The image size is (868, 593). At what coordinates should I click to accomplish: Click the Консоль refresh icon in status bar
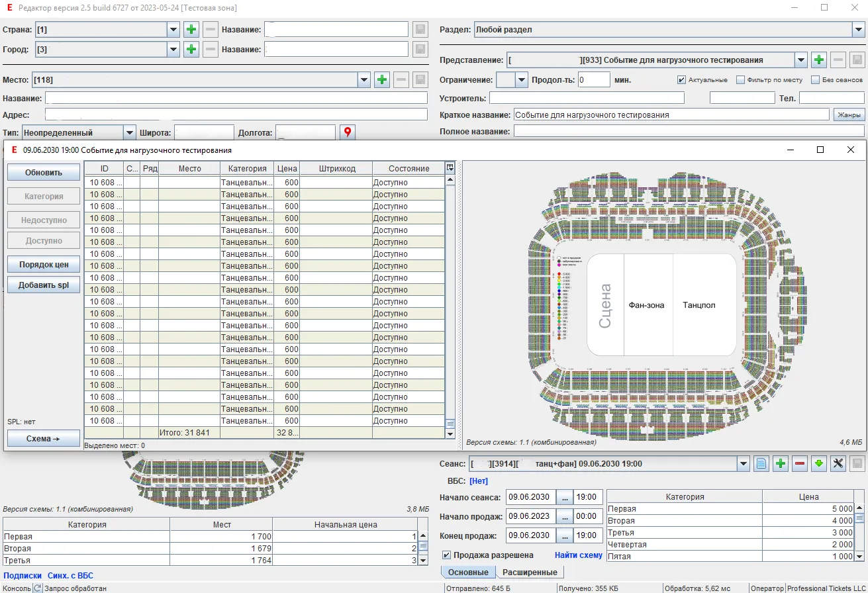point(38,588)
